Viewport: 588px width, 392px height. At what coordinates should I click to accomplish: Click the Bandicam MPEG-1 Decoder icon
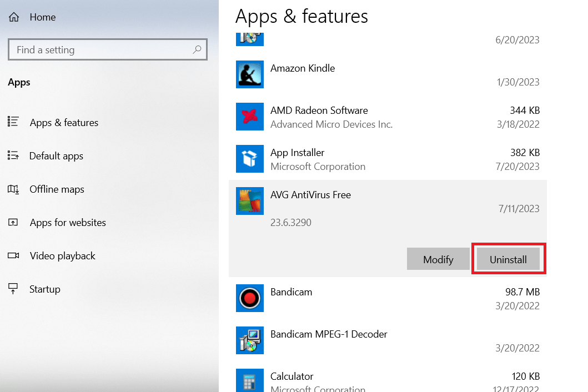click(250, 340)
